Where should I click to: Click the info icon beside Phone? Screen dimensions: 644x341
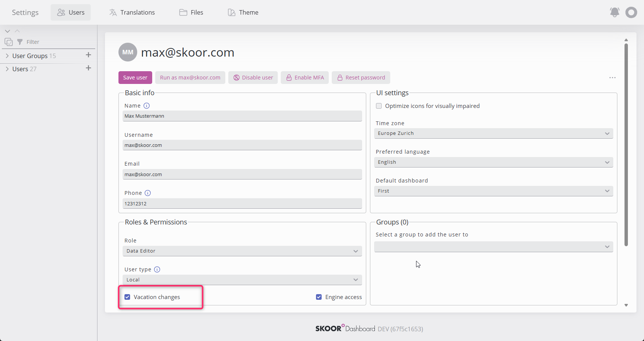click(x=148, y=193)
